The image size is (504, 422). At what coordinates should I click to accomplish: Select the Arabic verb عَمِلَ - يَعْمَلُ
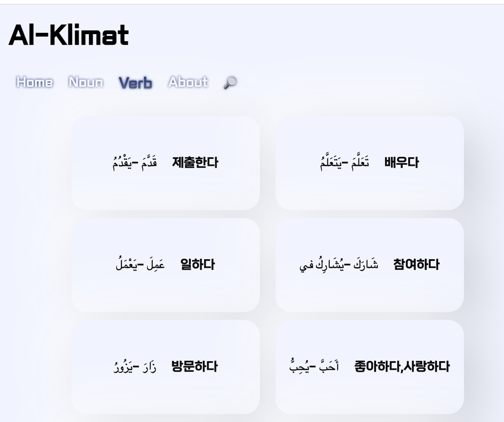(140, 264)
